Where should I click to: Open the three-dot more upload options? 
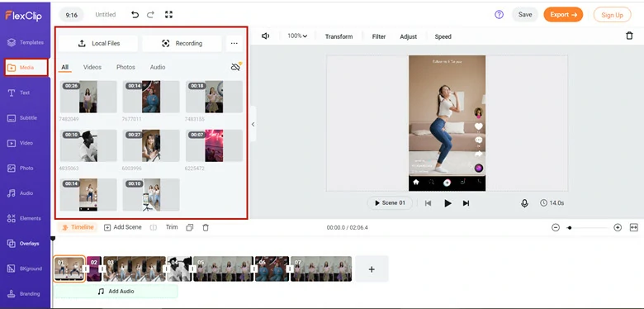[234, 44]
